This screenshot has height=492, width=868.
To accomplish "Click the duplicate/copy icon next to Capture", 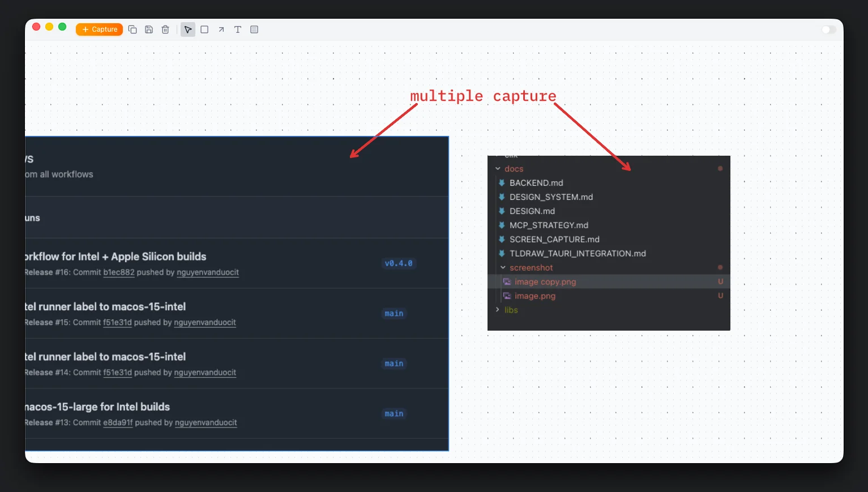I will (132, 29).
